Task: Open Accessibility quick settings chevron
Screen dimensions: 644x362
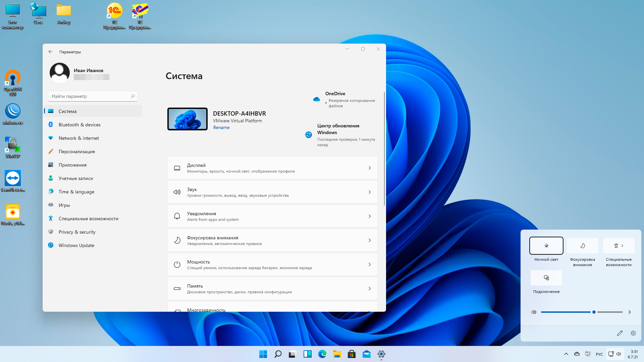Action: point(623,246)
